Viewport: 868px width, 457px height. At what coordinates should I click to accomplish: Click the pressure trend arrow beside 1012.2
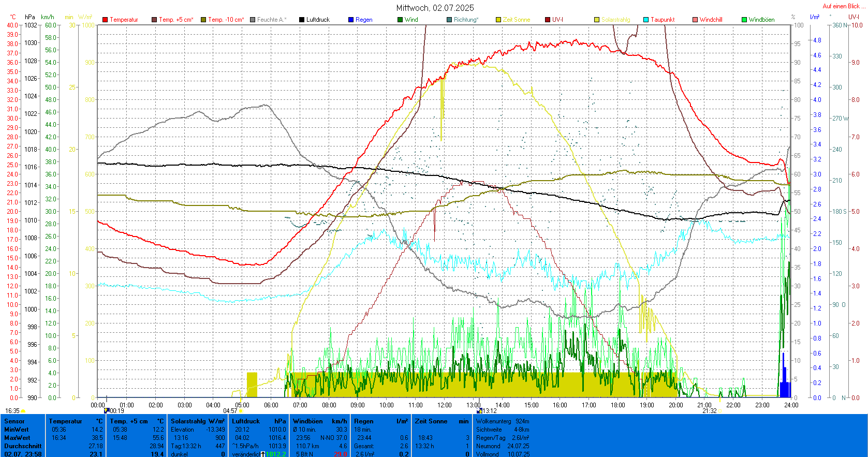point(263,454)
